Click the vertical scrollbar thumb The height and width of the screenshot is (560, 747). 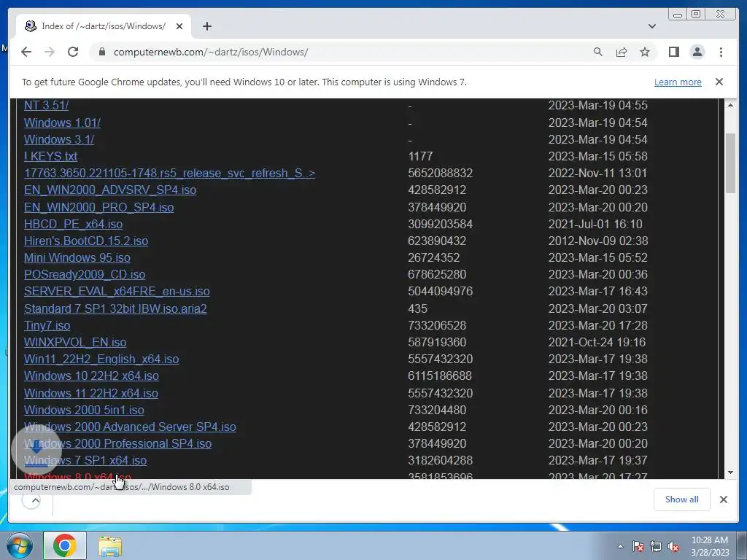(x=730, y=163)
